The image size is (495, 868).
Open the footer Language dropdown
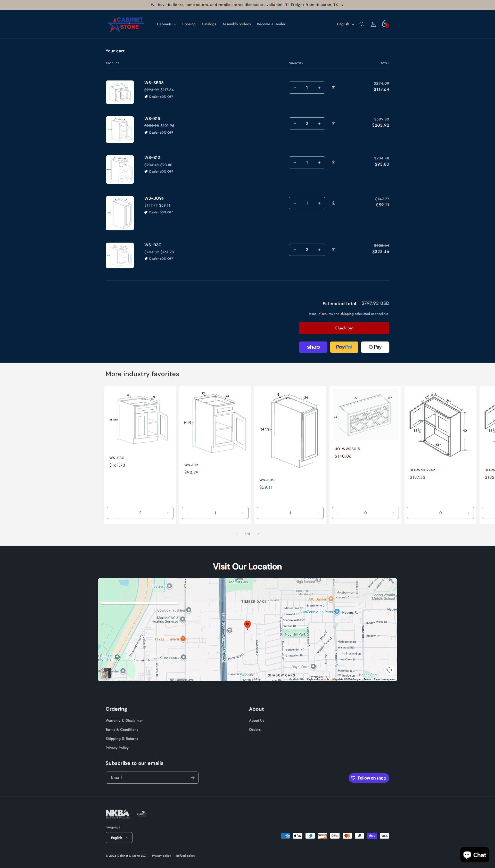pos(119,837)
